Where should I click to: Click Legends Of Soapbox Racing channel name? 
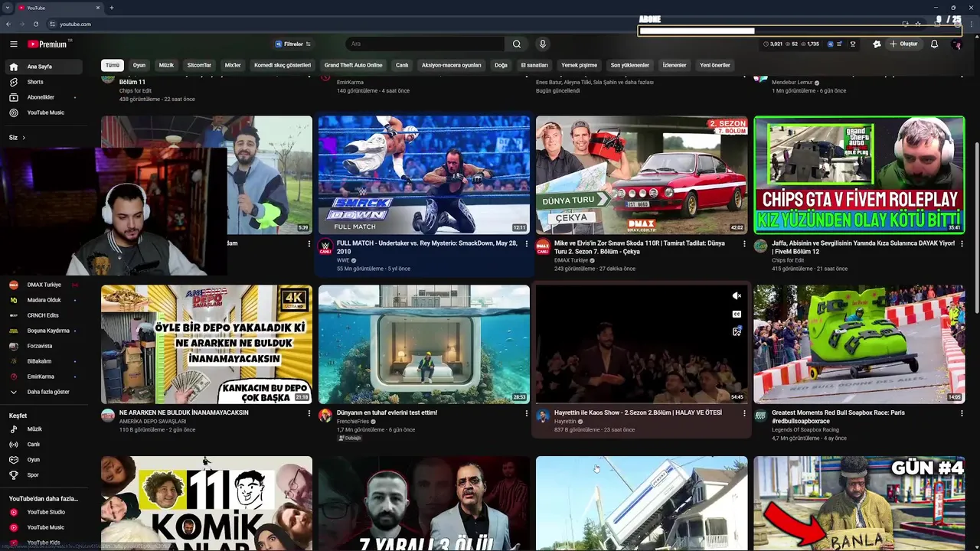(805, 430)
